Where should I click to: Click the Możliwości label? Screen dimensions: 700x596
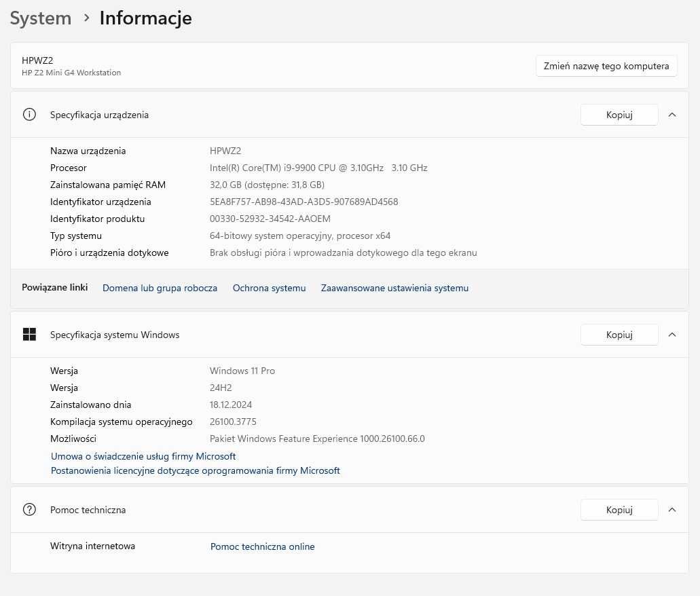(73, 439)
